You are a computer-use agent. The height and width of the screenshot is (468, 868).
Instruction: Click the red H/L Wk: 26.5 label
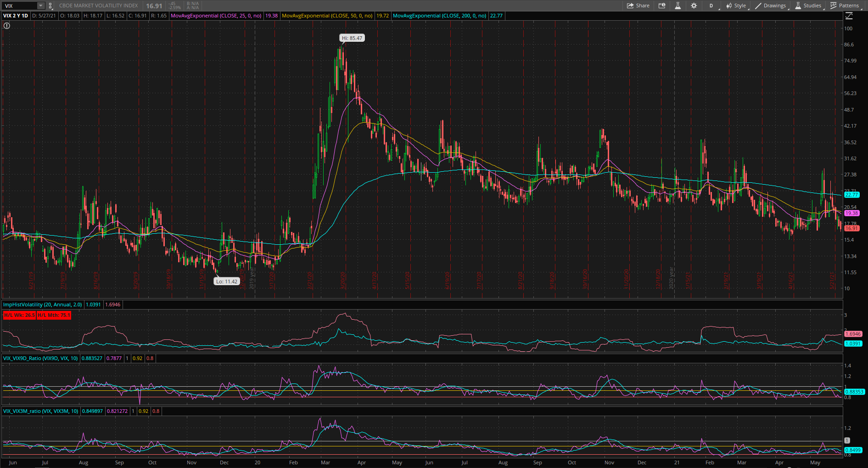coord(19,315)
